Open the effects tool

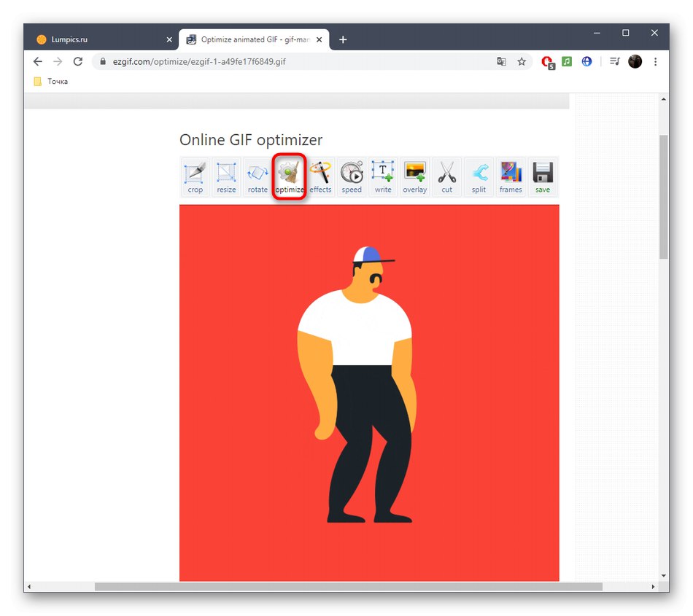[x=320, y=176]
